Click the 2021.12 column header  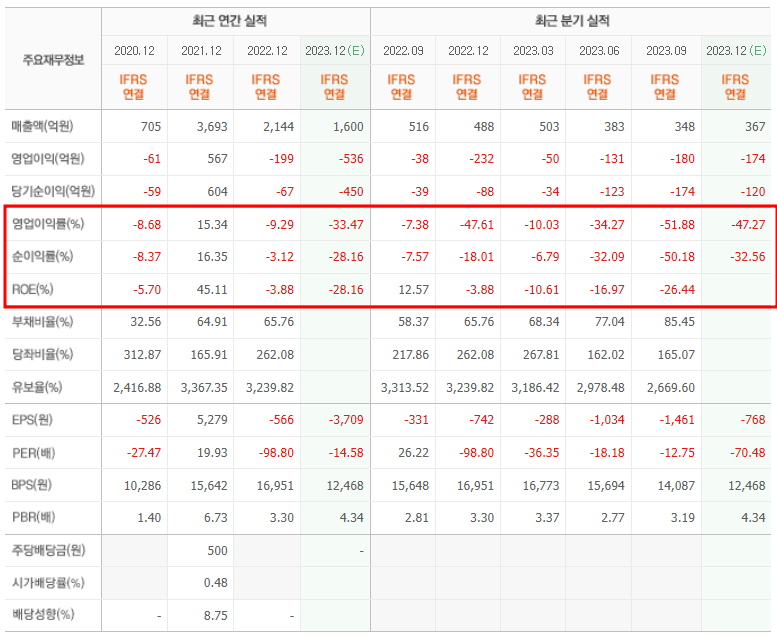pos(201,51)
